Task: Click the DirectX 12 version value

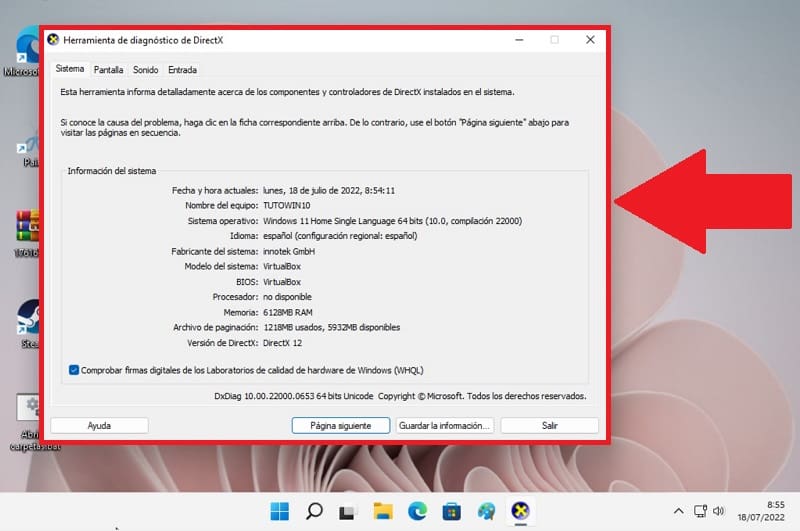Action: click(282, 343)
